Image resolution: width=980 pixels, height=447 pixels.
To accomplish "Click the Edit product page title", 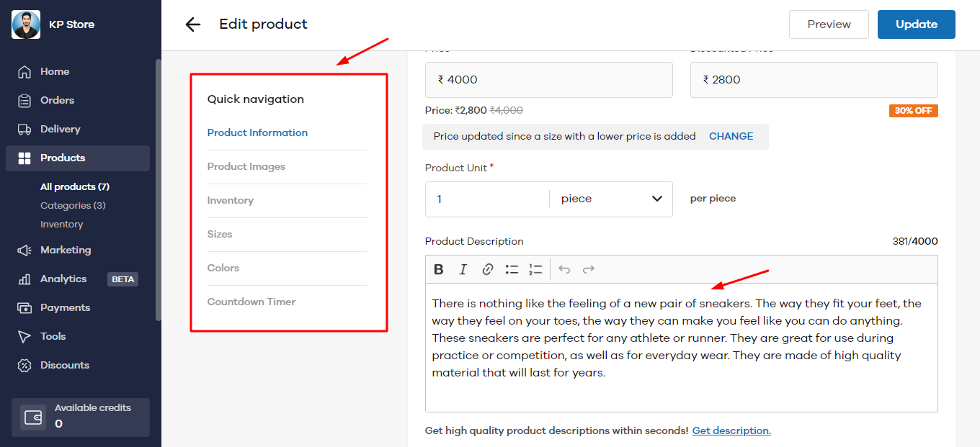I will coord(263,24).
